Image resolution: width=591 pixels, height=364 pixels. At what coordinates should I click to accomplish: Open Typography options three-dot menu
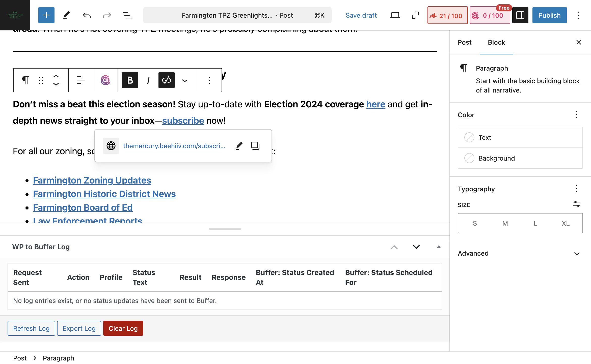(x=577, y=189)
